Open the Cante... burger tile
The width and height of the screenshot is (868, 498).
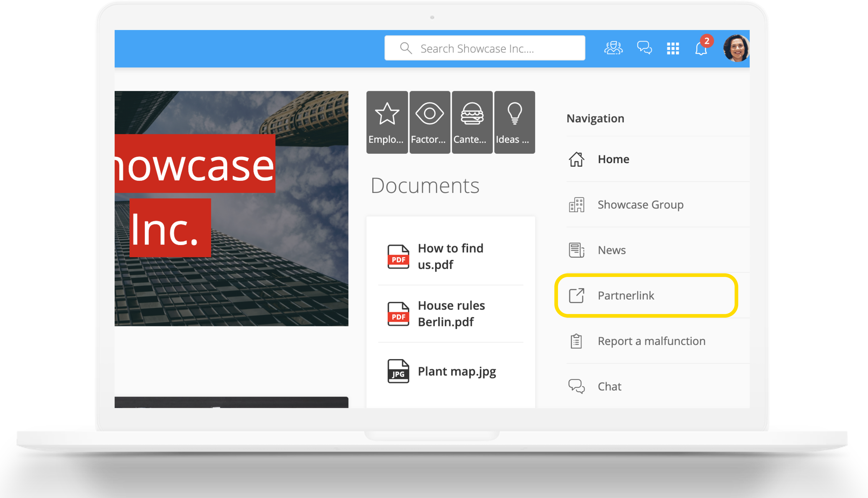[472, 122]
